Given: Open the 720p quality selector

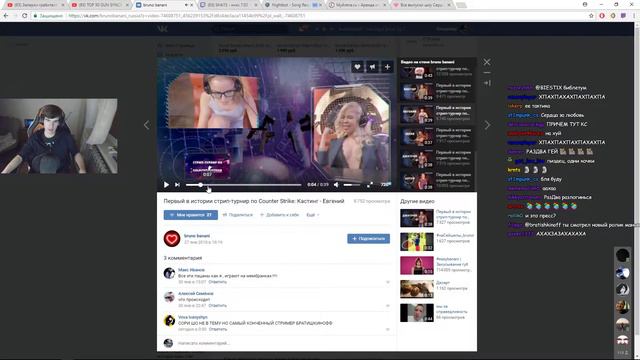Looking at the screenshot, I should click(386, 184).
